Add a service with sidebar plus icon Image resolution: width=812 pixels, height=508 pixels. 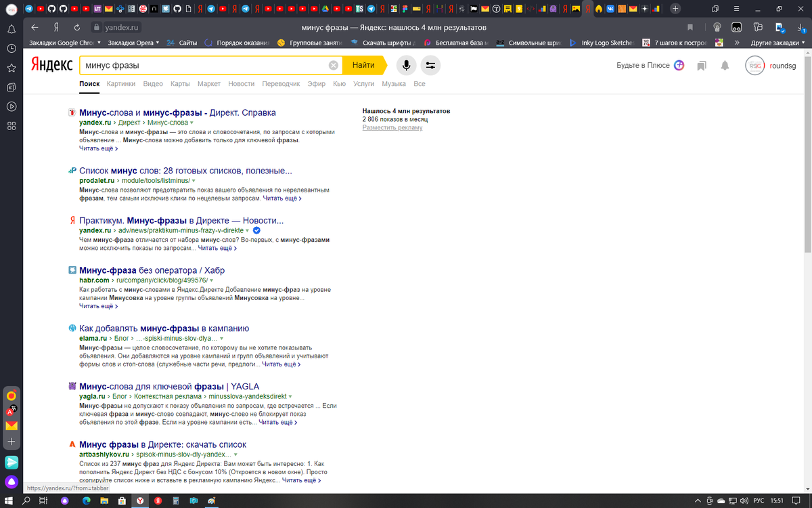12,441
